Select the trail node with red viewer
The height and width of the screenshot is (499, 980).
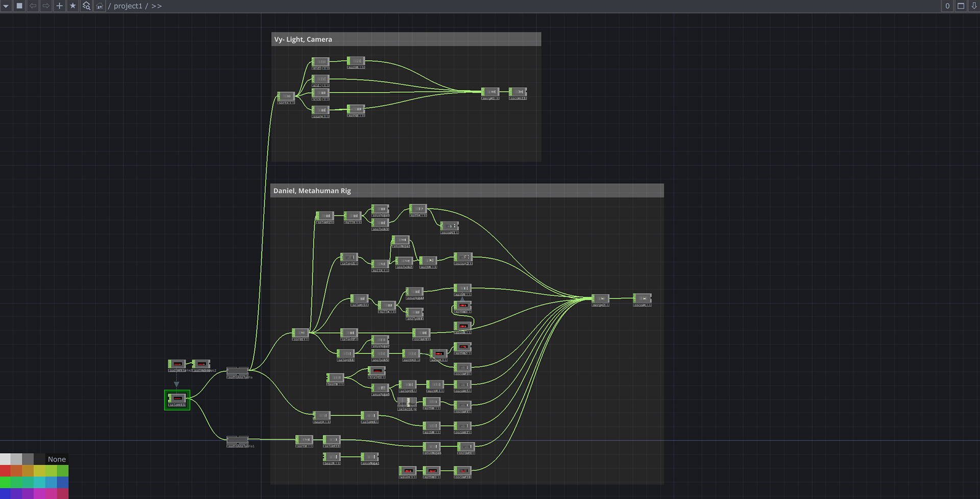point(377,372)
